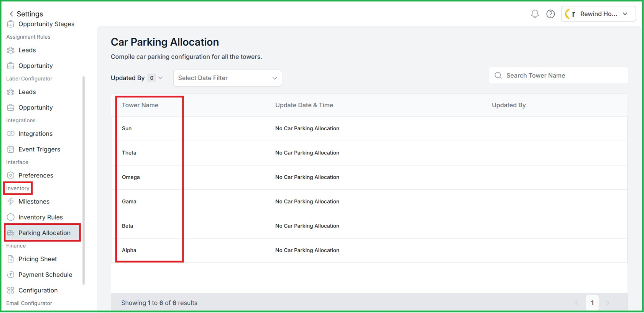Click the Opportunity Stages briefcase icon
The height and width of the screenshot is (313, 644).
point(11,24)
